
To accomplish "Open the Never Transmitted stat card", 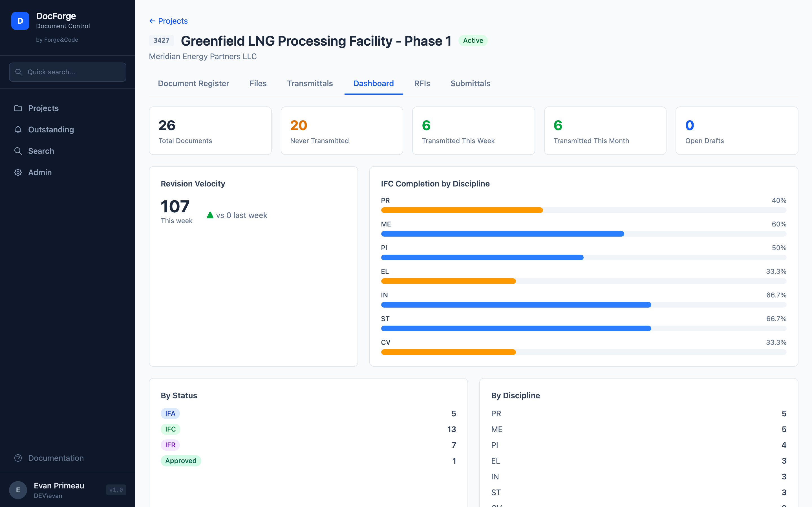I will [x=342, y=130].
